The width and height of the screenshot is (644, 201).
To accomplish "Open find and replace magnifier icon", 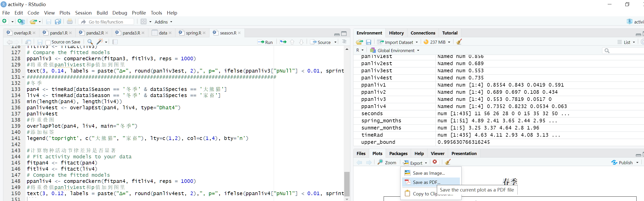I will (x=90, y=42).
